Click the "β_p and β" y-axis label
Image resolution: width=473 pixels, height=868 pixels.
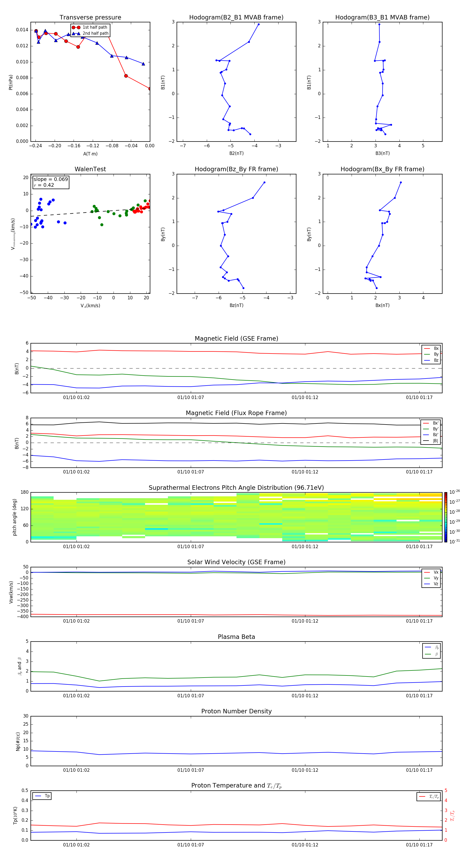(19, 667)
